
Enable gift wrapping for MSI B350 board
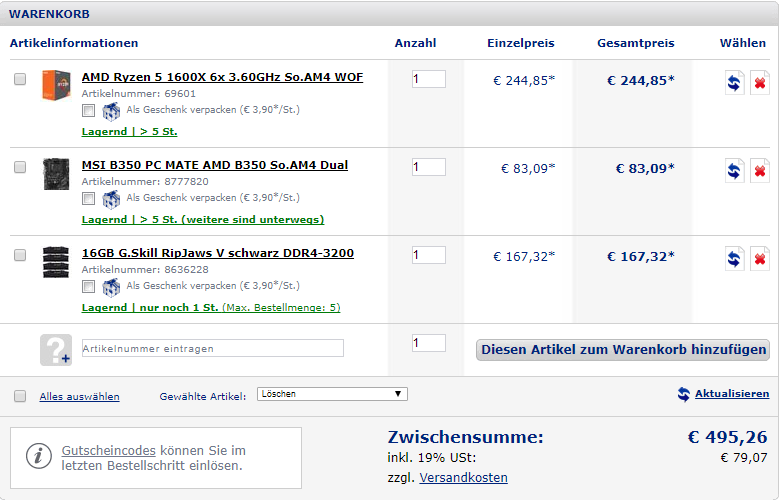click(x=89, y=199)
